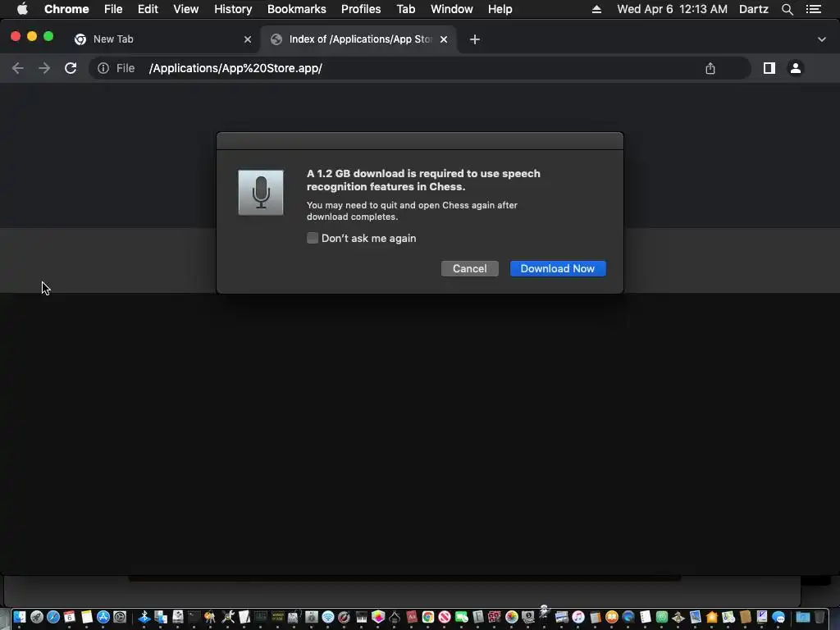Click the Download Now button
The height and width of the screenshot is (630, 840).
tap(557, 268)
